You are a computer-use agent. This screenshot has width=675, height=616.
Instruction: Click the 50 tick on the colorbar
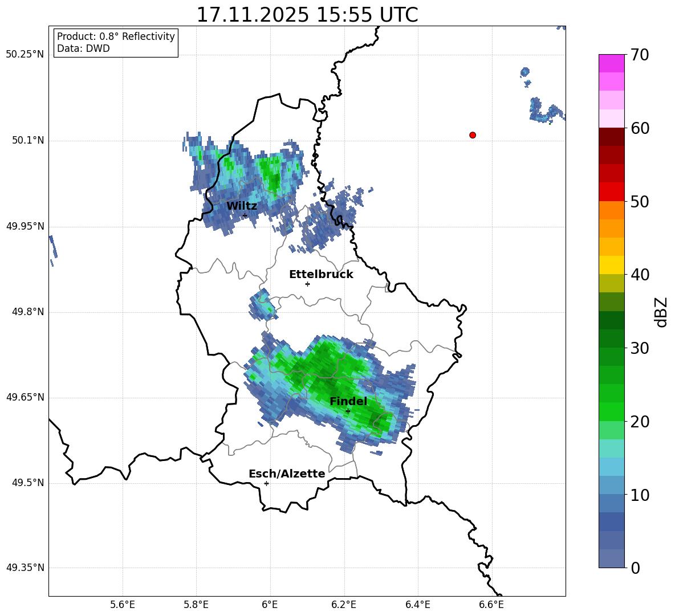[639, 201]
